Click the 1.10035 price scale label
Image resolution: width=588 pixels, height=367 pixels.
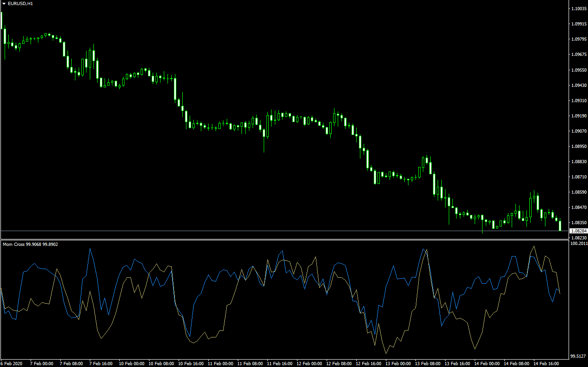[579, 9]
